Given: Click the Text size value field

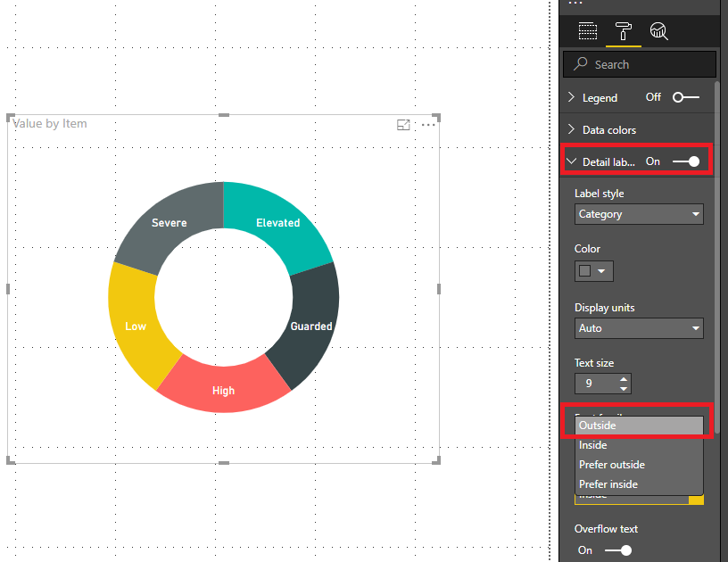Looking at the screenshot, I should (x=597, y=384).
